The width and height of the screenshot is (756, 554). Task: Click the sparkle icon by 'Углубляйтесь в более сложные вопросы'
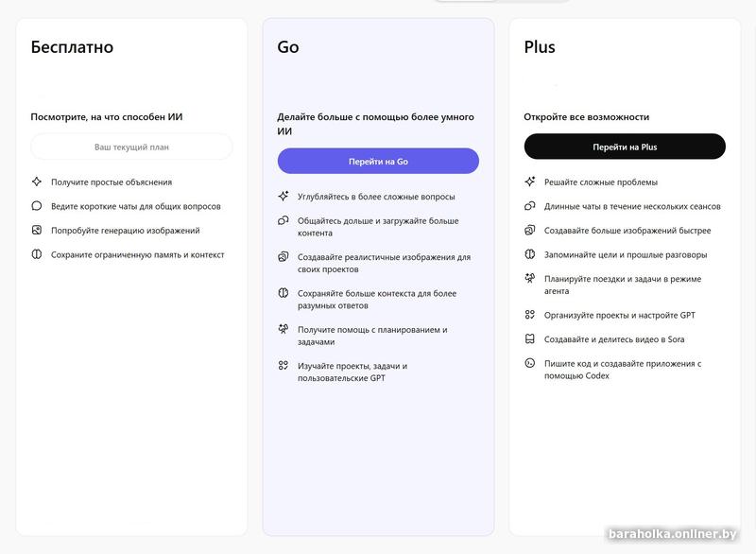point(283,197)
